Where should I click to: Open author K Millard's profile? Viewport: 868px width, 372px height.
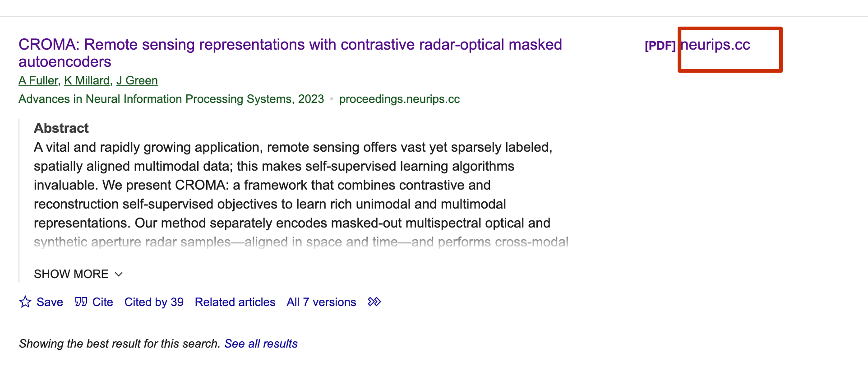pos(87,81)
